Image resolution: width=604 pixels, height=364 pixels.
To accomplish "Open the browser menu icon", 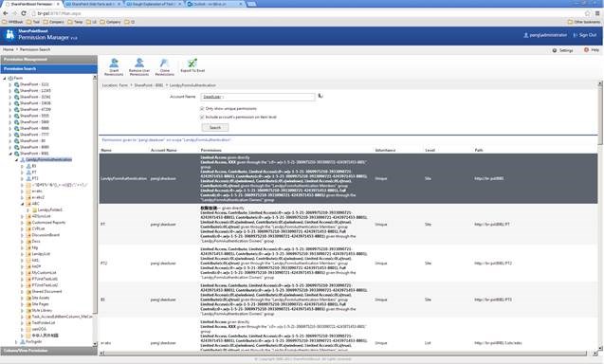I will point(597,13).
